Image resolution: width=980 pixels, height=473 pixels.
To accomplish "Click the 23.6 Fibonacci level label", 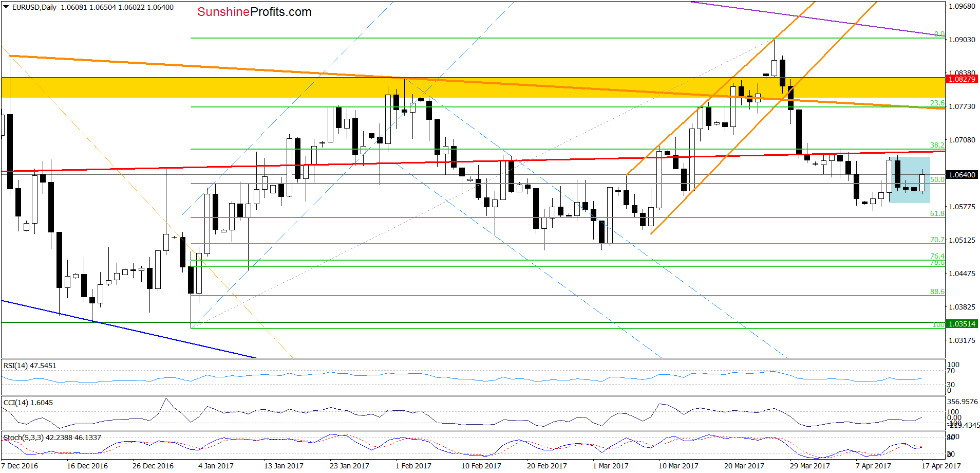I will click(x=937, y=103).
